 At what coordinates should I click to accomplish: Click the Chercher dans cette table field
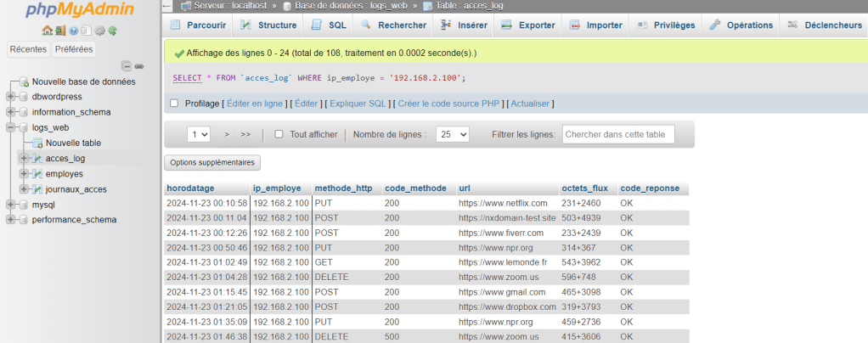click(617, 134)
